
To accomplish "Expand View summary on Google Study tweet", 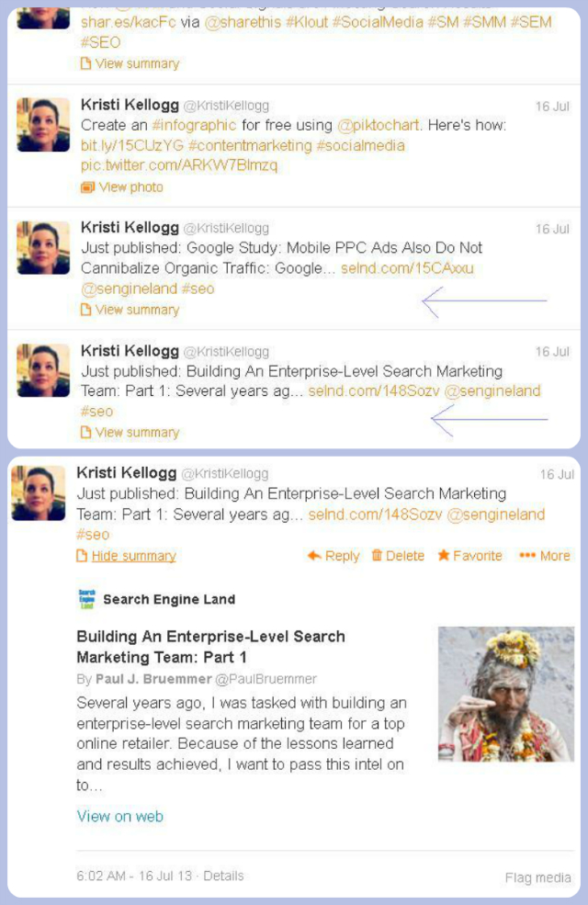I will [x=137, y=310].
